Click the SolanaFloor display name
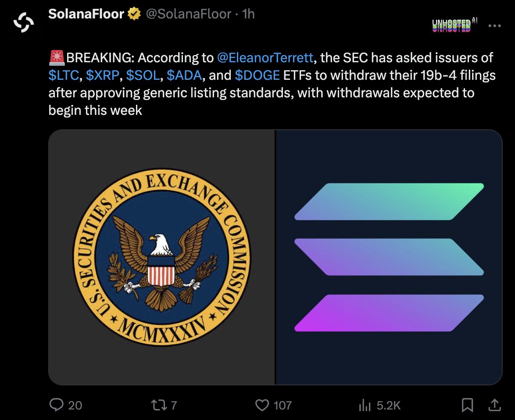The width and height of the screenshot is (515, 420). coord(86,14)
